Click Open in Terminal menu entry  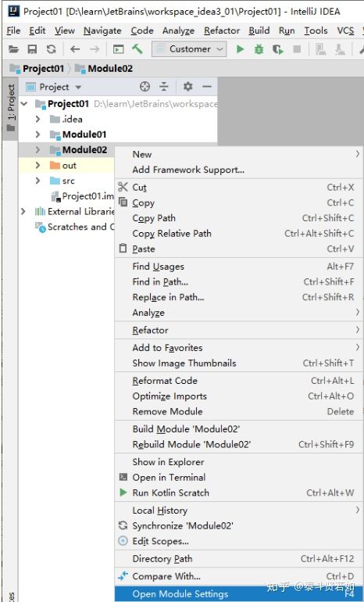point(238,477)
